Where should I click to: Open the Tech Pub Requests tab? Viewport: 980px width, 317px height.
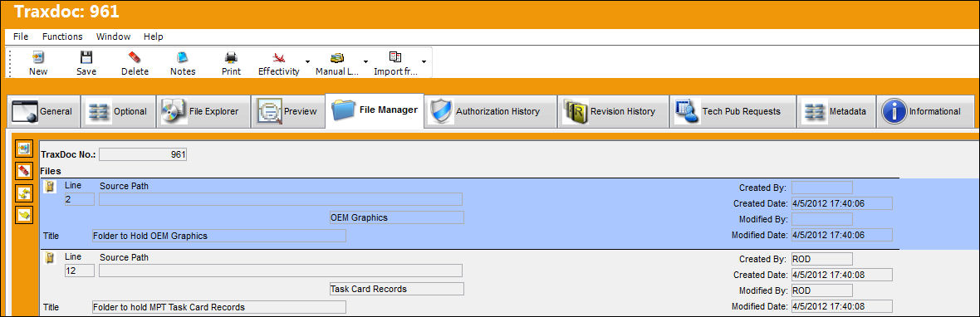(733, 112)
